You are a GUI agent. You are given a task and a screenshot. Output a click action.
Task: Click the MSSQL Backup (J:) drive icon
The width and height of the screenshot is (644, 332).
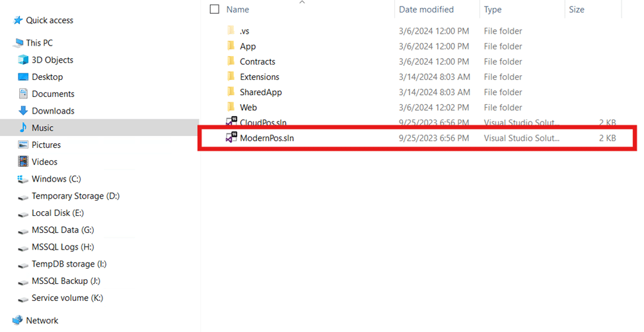(23, 282)
